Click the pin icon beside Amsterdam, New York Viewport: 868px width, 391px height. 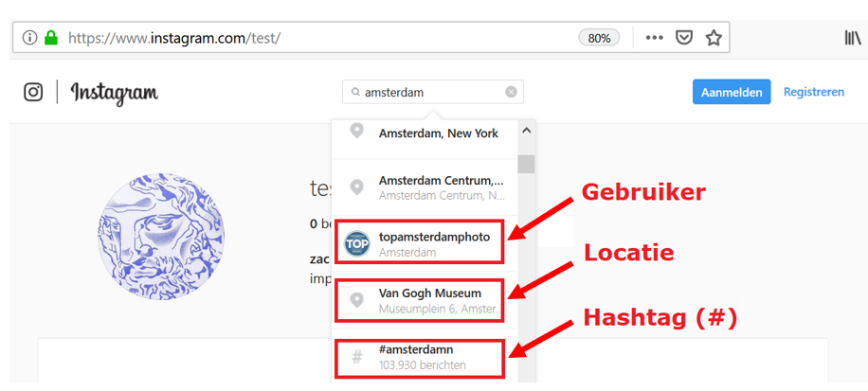357,131
